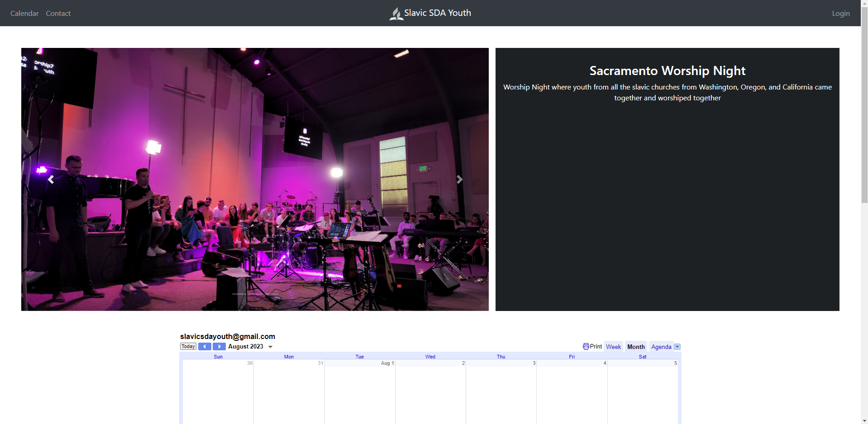Screen dimensions: 868x424
Task: Open the dropdown arrow next to Agenda
Action: coord(677,347)
